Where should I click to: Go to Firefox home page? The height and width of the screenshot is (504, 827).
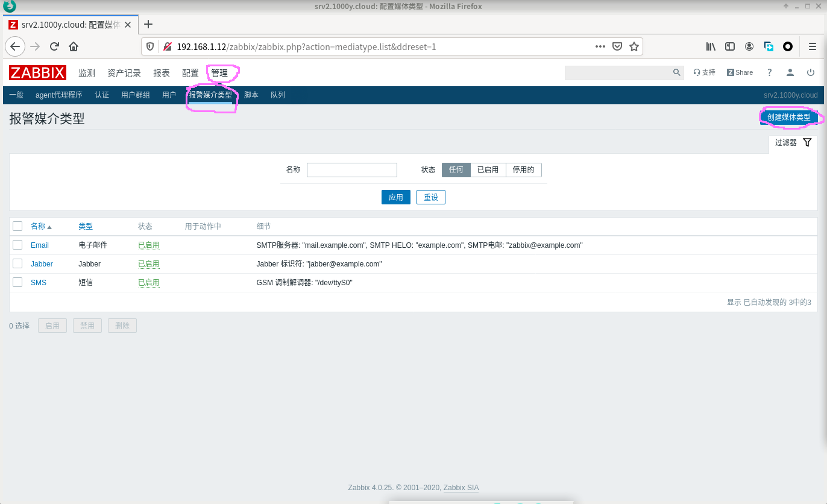point(74,46)
